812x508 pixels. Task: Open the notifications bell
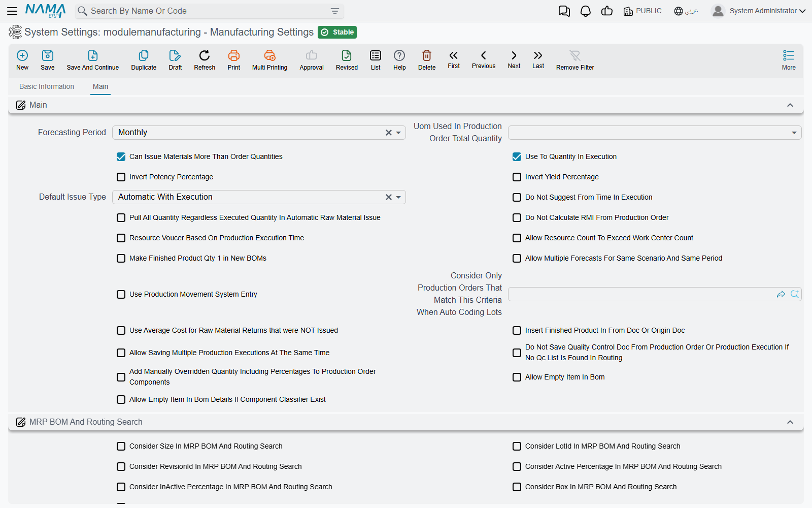[586, 11]
